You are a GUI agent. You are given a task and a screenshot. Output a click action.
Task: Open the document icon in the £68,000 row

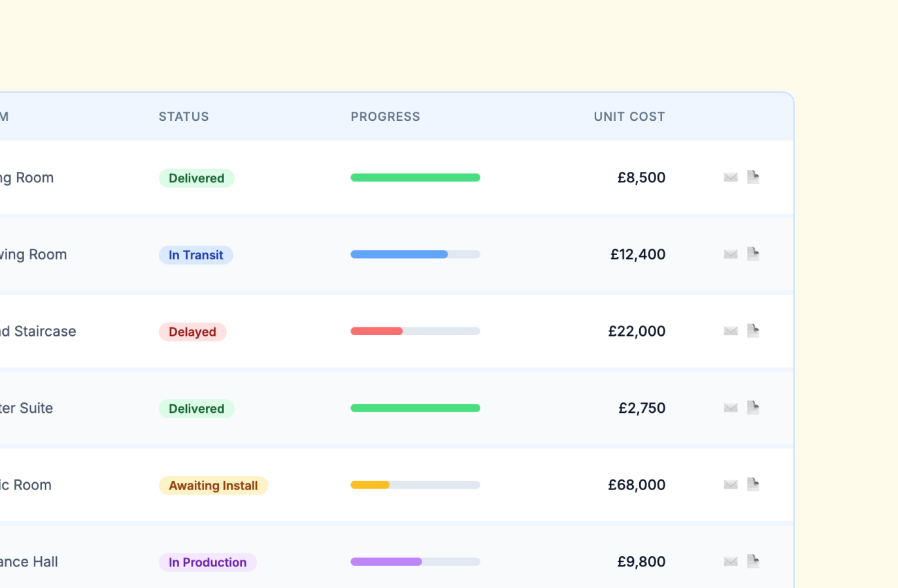click(x=753, y=485)
